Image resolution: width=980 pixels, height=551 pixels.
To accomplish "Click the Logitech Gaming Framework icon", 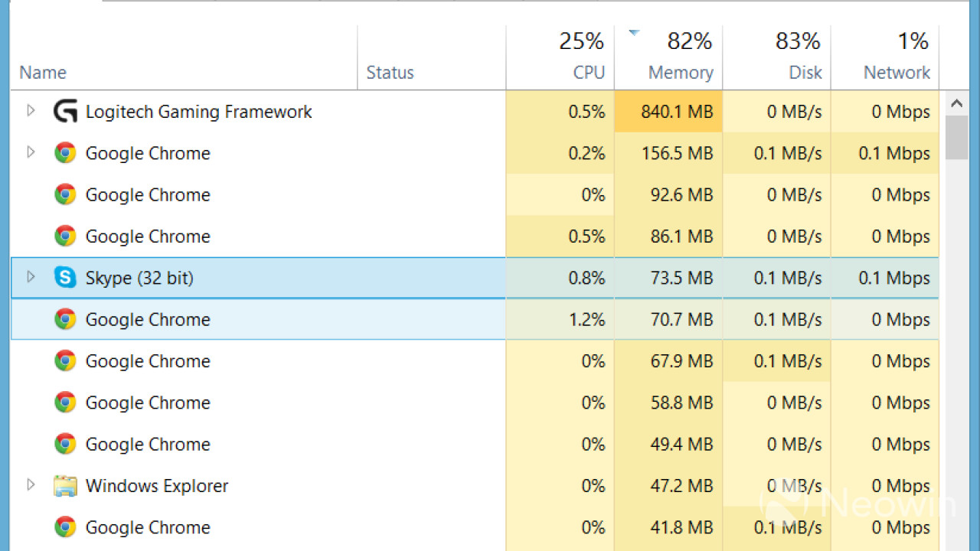I will point(65,112).
